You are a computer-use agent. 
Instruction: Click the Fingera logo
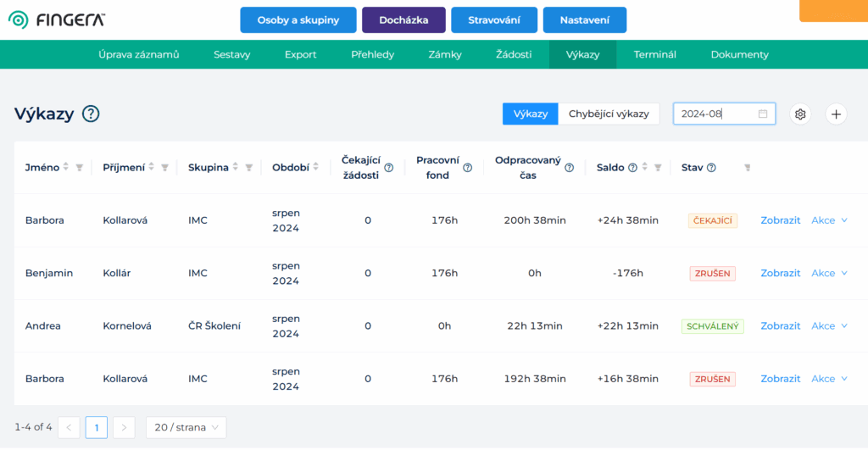point(57,20)
